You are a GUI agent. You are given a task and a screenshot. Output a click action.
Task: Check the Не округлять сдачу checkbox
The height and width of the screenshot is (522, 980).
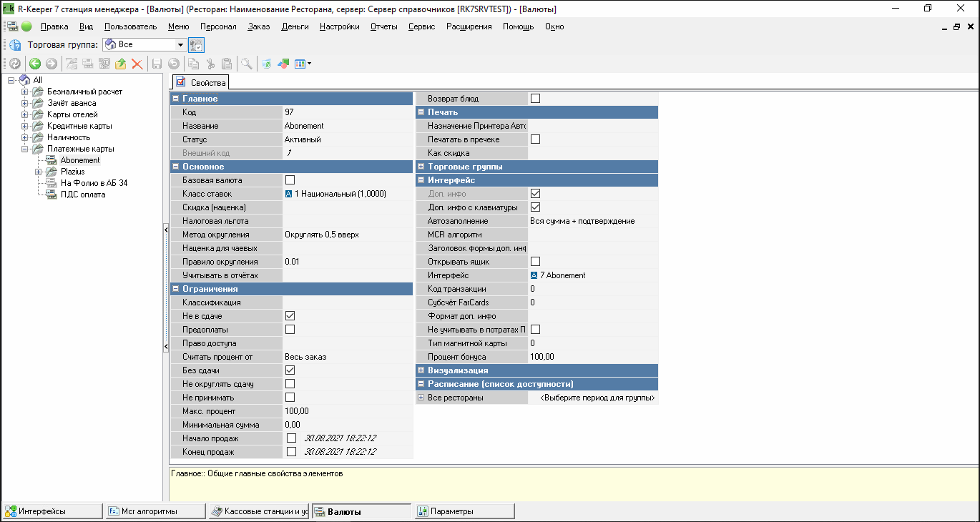coord(290,384)
